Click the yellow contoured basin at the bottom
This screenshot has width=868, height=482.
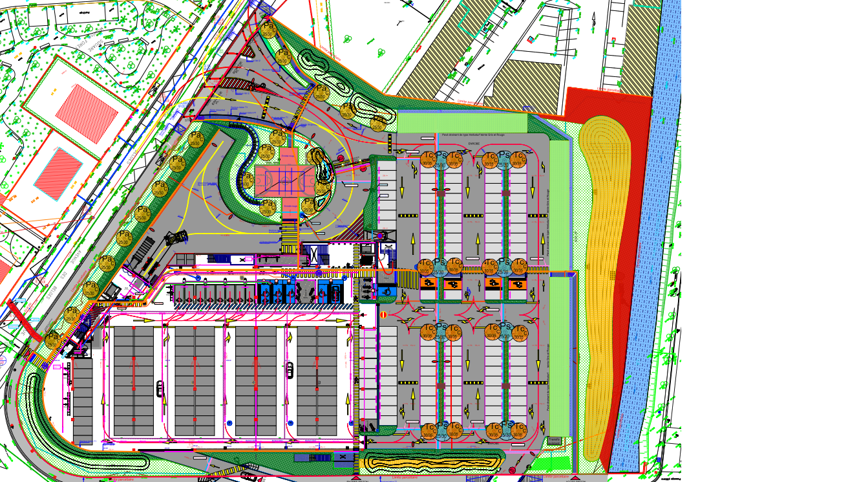(x=432, y=462)
